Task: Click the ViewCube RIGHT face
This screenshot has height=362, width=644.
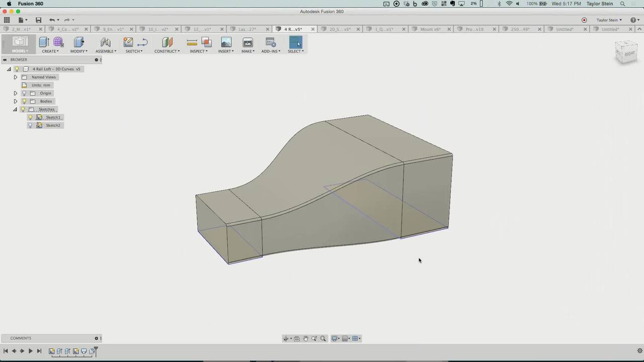Action: (x=629, y=53)
